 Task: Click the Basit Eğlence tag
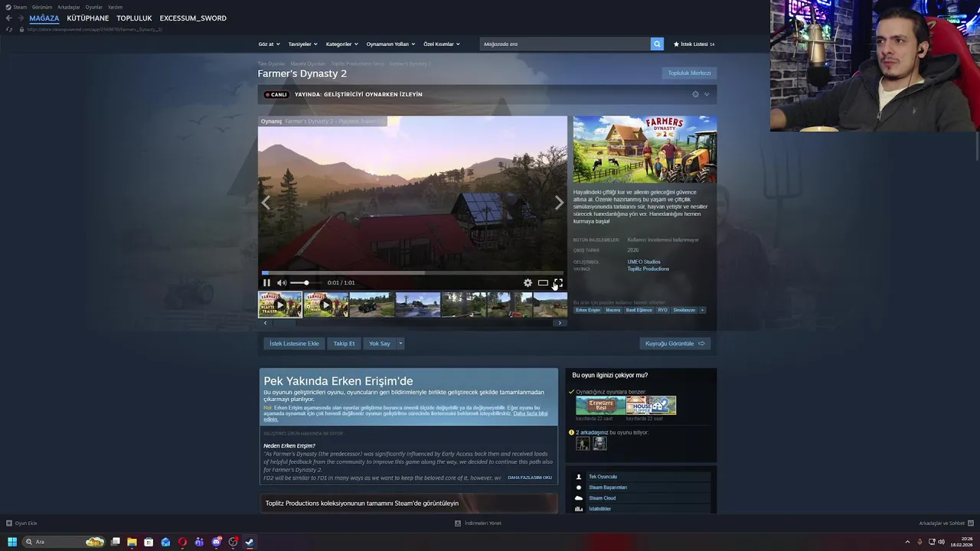pyautogui.click(x=639, y=310)
